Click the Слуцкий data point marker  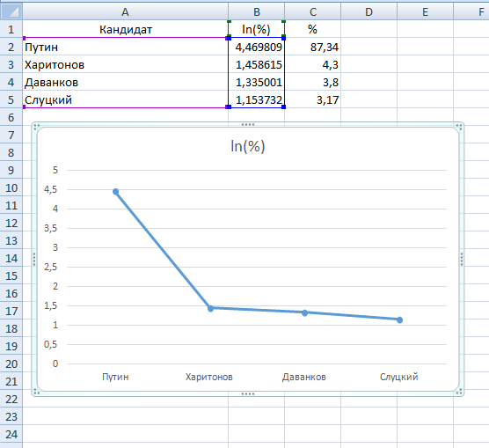(x=400, y=320)
